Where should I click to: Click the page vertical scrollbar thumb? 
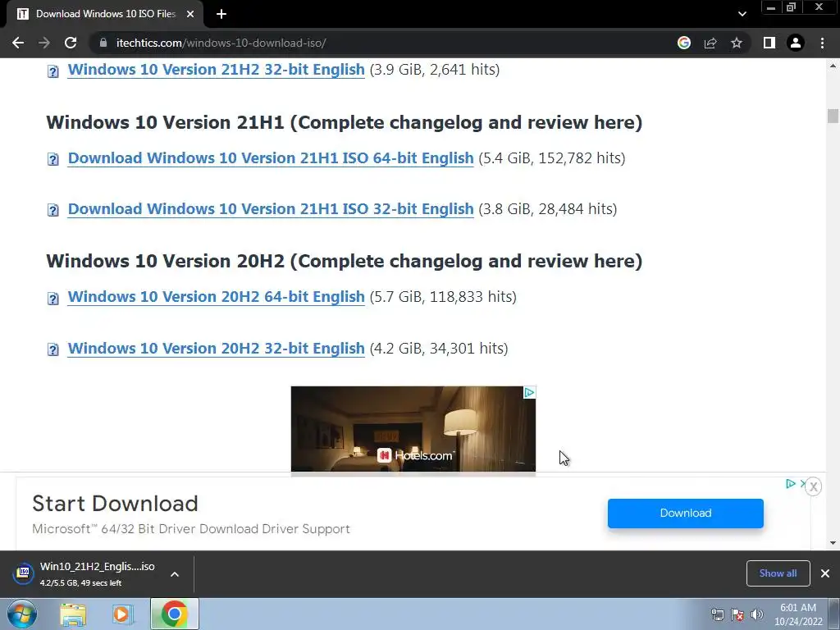[x=833, y=116]
